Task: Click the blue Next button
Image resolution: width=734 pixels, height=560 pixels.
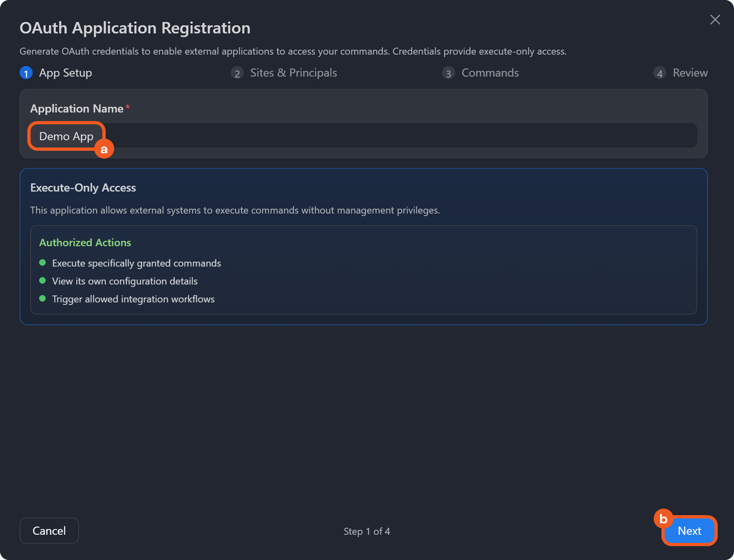Action: [689, 531]
